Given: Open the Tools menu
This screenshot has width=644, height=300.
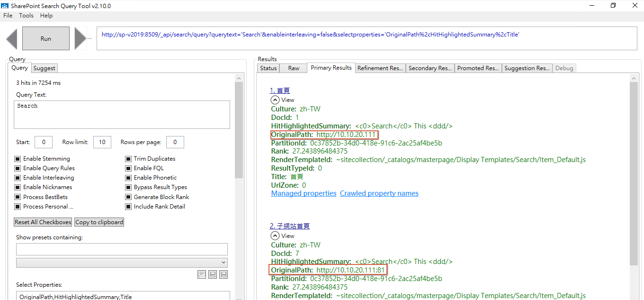Looking at the screenshot, I should 26,16.
